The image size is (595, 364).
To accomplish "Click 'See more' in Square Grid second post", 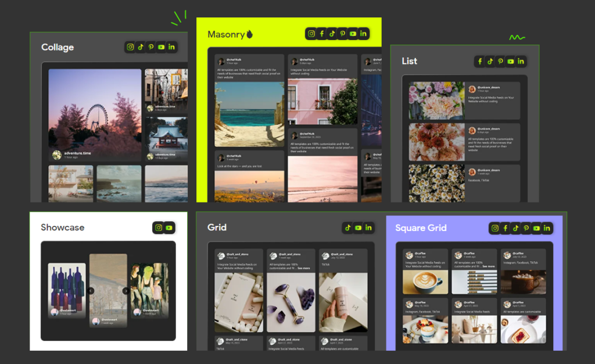I will tap(488, 266).
